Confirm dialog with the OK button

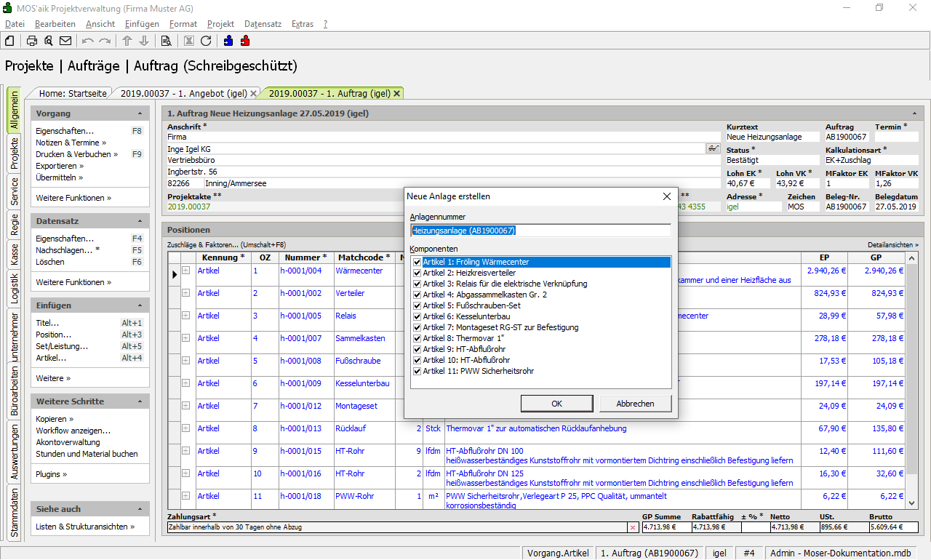pyautogui.click(x=556, y=404)
